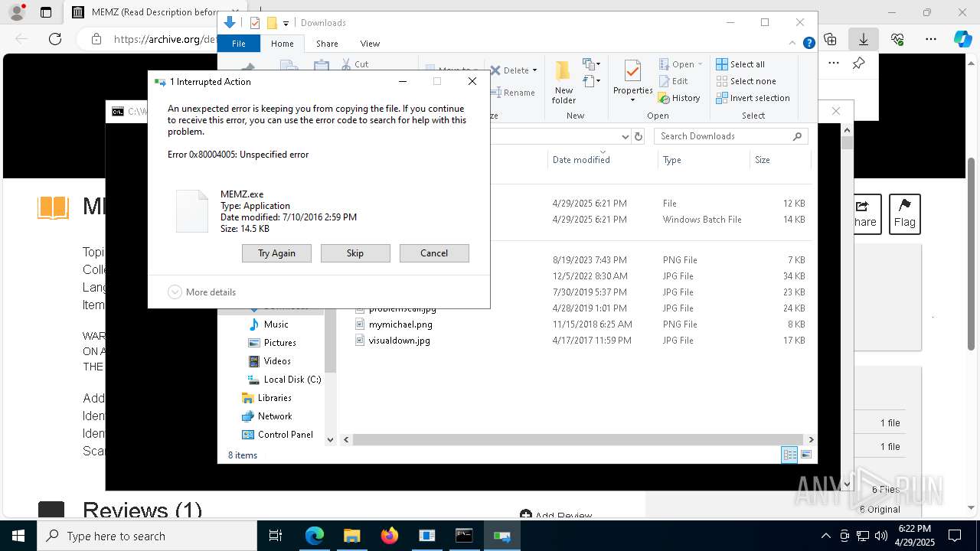Click Invert selection in the ribbon
Viewport: 980px width, 551px height.
point(753,98)
